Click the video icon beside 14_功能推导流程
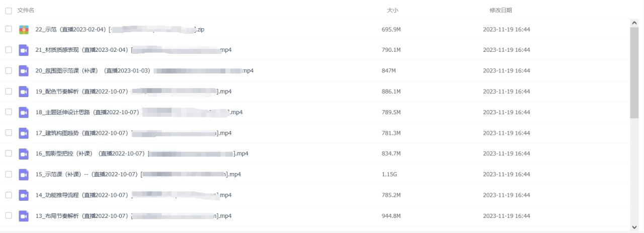 pyautogui.click(x=24, y=195)
